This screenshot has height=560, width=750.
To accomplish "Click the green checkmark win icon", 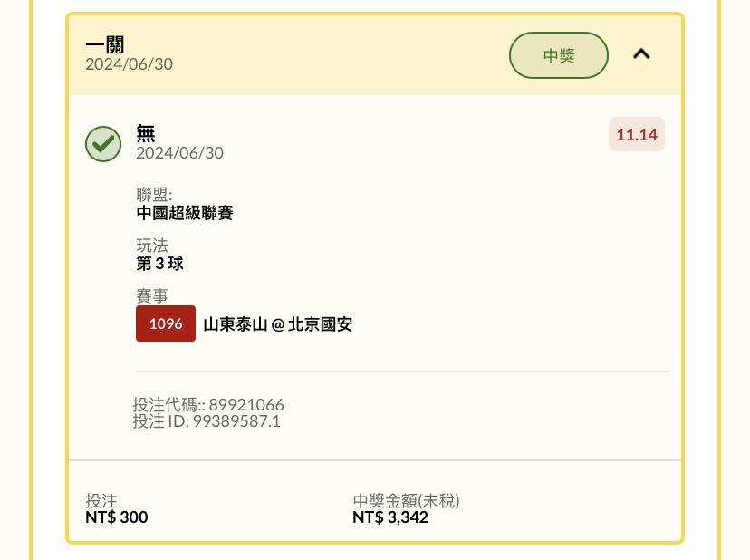I will tap(103, 144).
